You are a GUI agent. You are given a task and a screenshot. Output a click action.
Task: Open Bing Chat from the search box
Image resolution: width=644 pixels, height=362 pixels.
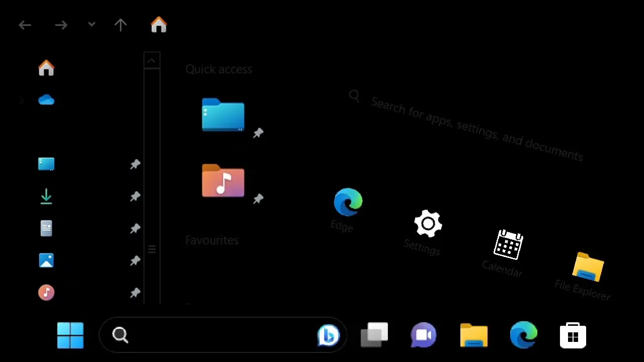329,335
